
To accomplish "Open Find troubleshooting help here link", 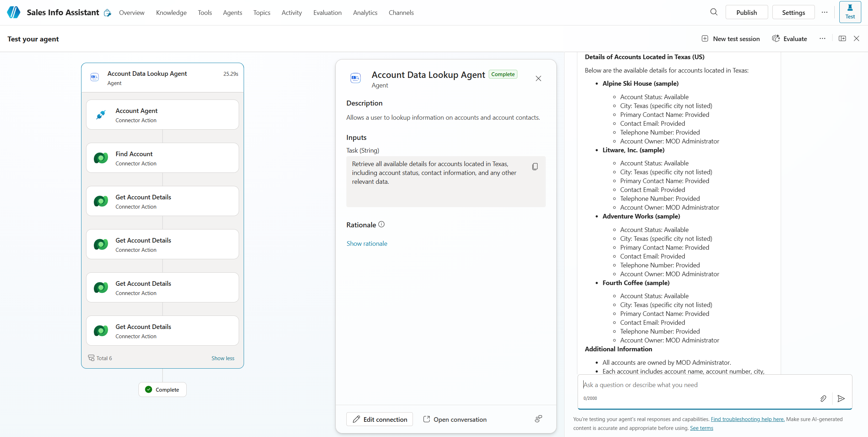I will (748, 419).
